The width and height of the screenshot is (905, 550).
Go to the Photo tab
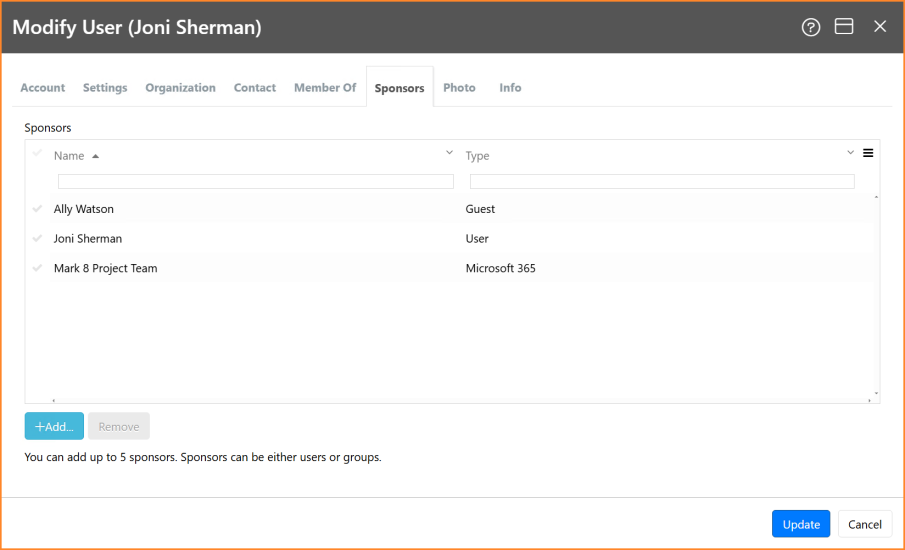point(459,88)
